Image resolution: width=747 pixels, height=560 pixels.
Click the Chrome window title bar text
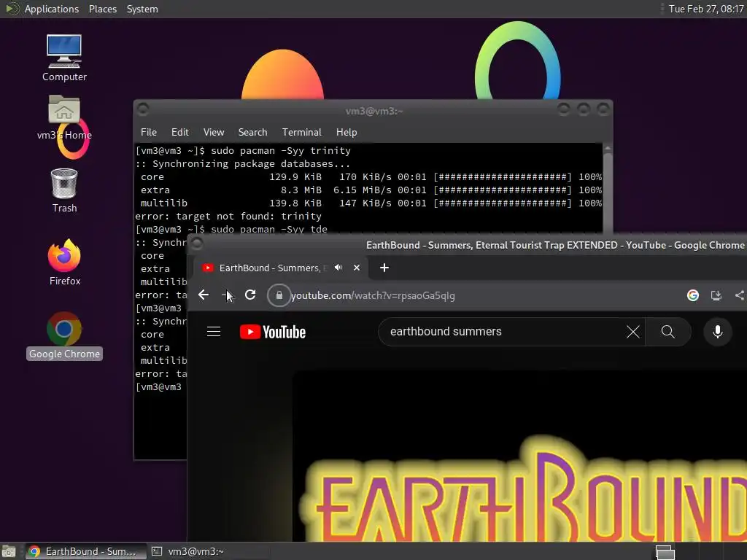(555, 245)
